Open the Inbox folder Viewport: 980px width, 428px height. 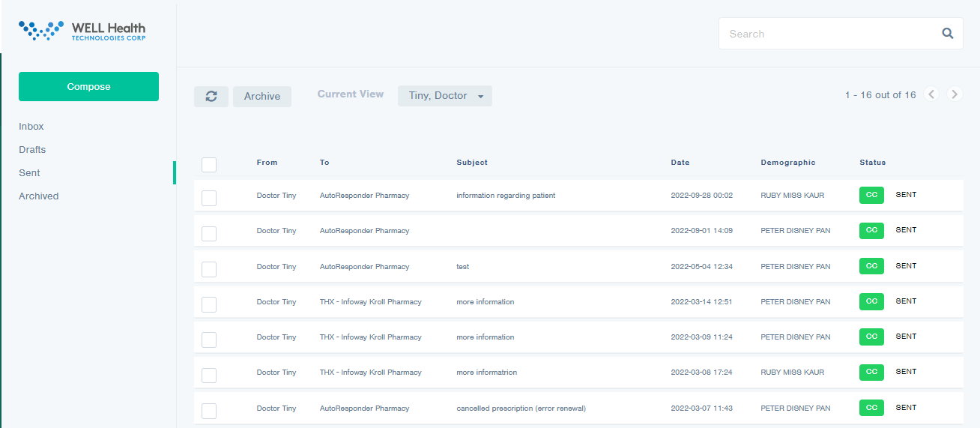31,127
